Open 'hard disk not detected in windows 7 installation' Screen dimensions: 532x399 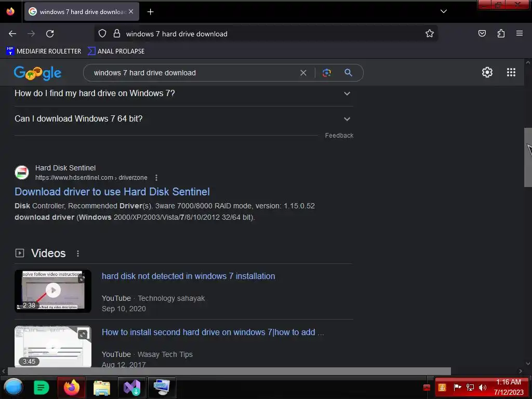pyautogui.click(x=188, y=276)
